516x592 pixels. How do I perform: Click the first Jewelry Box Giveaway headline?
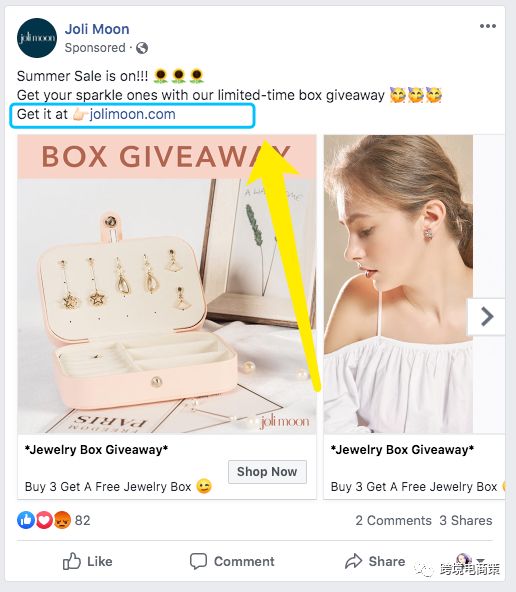[96, 450]
